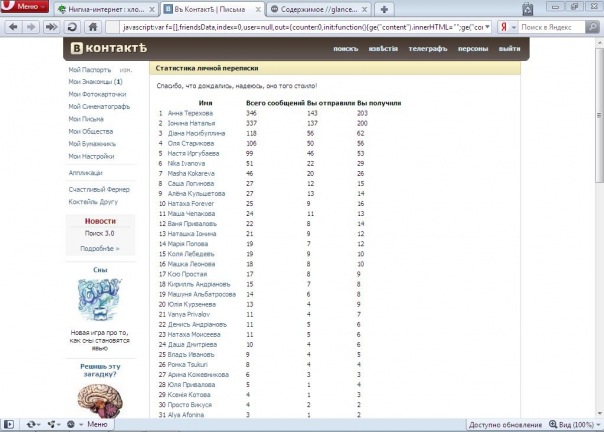This screenshot has height=432, width=604.
Task: Open the Opera Unite icon in status bar
Action: [53, 424]
